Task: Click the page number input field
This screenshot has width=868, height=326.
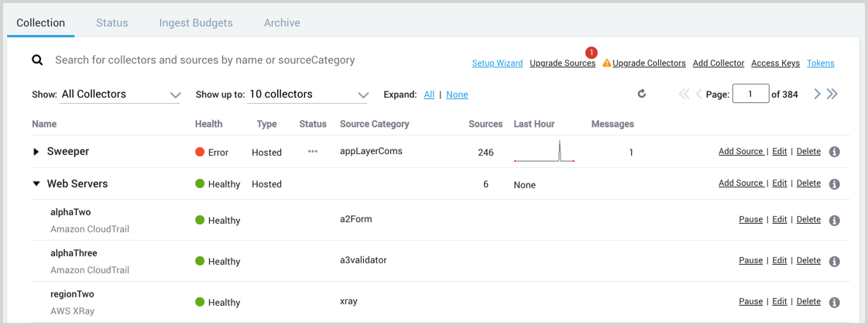Action: click(750, 94)
